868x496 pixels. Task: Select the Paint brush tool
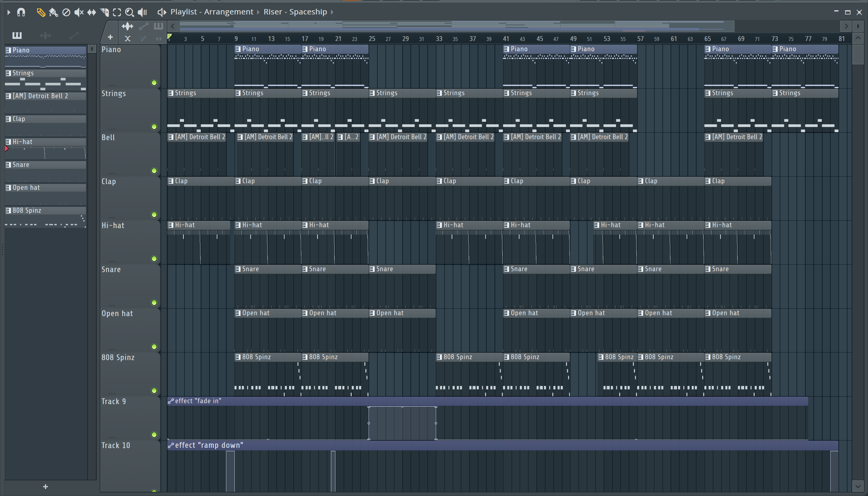click(53, 12)
